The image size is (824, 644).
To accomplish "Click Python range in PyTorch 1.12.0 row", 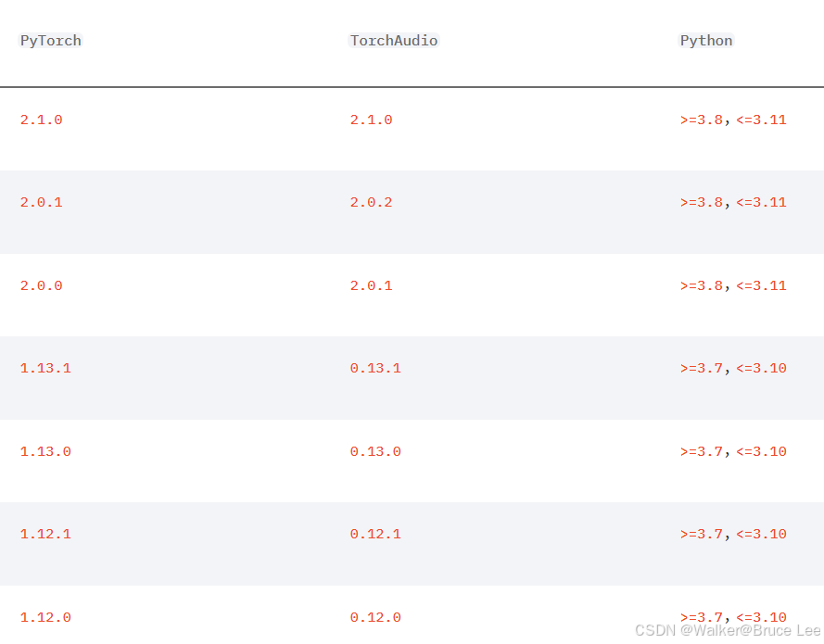I will [733, 618].
